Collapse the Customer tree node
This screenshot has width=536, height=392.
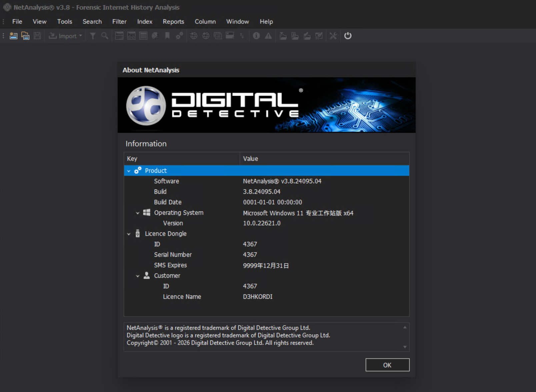tap(138, 276)
